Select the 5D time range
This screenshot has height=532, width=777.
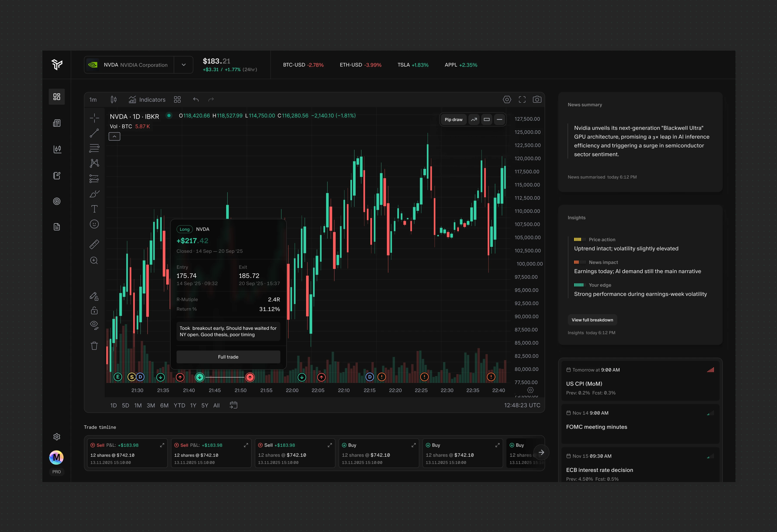tap(125, 405)
